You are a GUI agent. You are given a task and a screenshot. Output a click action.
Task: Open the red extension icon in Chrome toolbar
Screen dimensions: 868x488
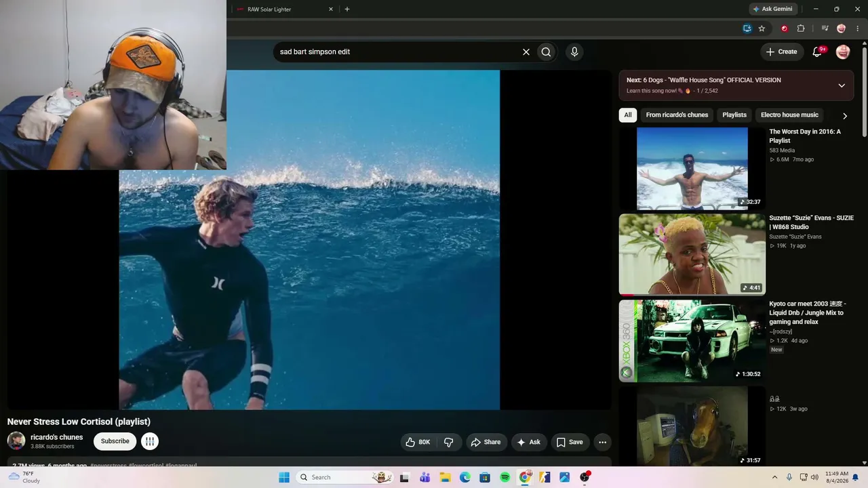pyautogui.click(x=785, y=28)
